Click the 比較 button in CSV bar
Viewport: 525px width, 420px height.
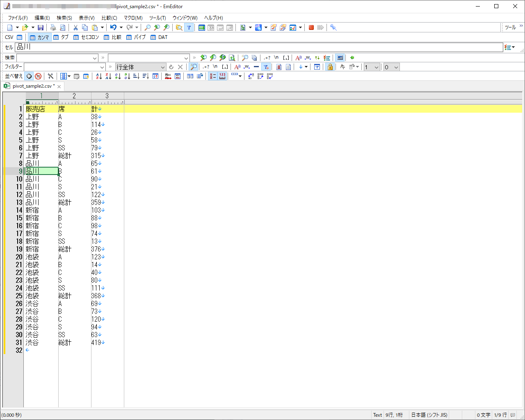(112, 37)
